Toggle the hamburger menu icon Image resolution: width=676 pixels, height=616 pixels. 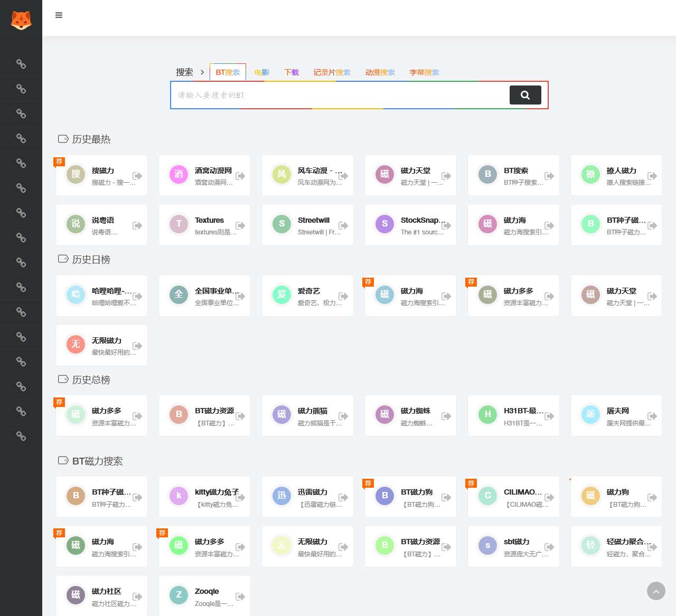59,15
